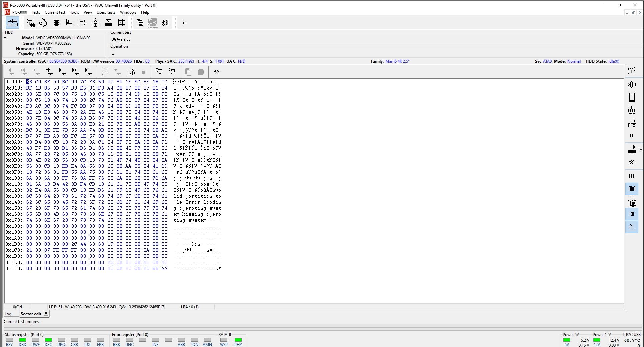Toggle the C1 copy button
The width and height of the screenshot is (644, 347).
pyautogui.click(x=632, y=227)
